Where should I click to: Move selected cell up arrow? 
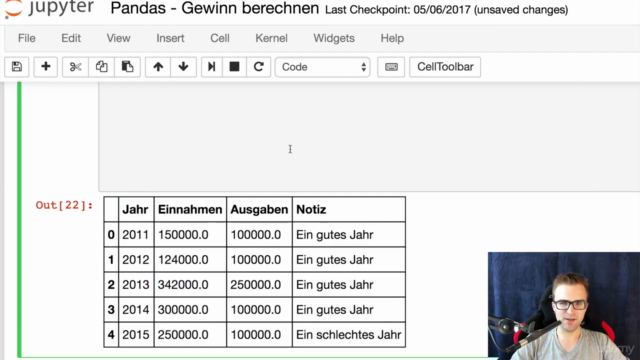158,67
